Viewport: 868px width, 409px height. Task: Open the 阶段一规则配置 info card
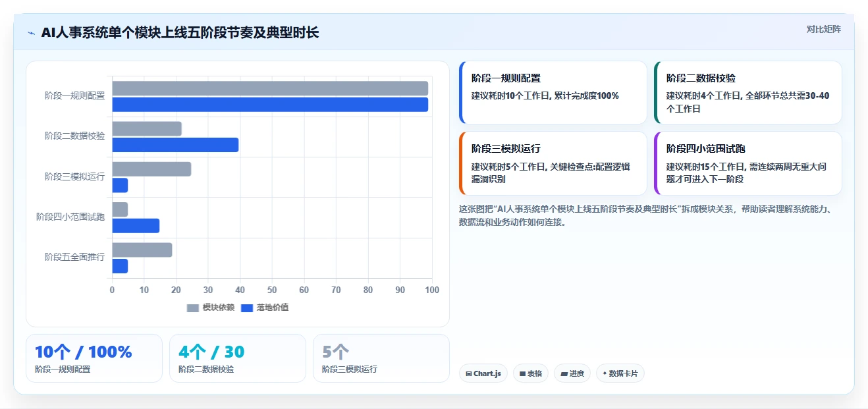(553, 93)
